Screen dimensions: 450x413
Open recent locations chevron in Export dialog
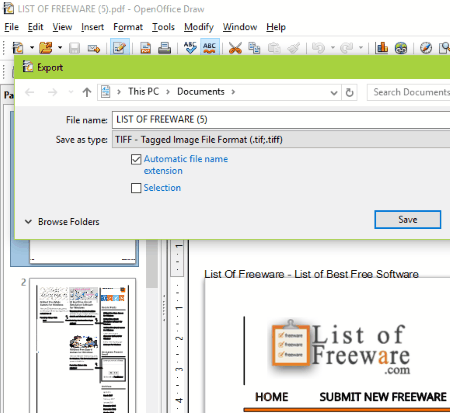[x=71, y=92]
